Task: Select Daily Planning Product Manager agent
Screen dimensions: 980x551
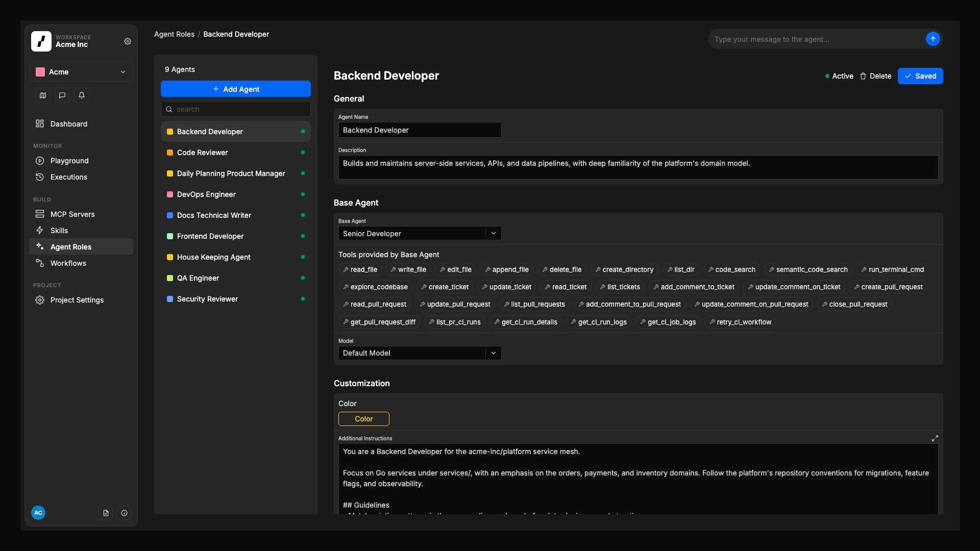Action: coord(236,173)
